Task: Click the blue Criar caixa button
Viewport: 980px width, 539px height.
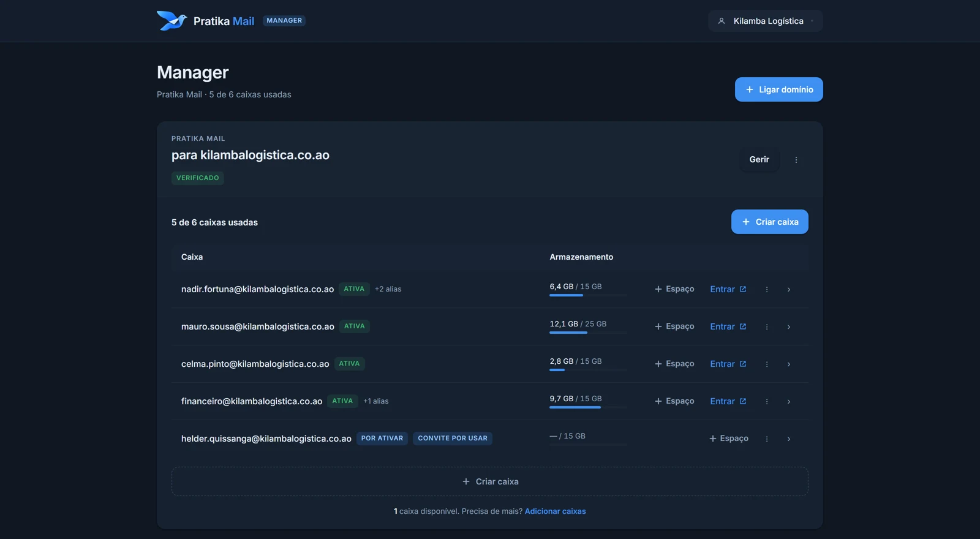Action: (769, 222)
